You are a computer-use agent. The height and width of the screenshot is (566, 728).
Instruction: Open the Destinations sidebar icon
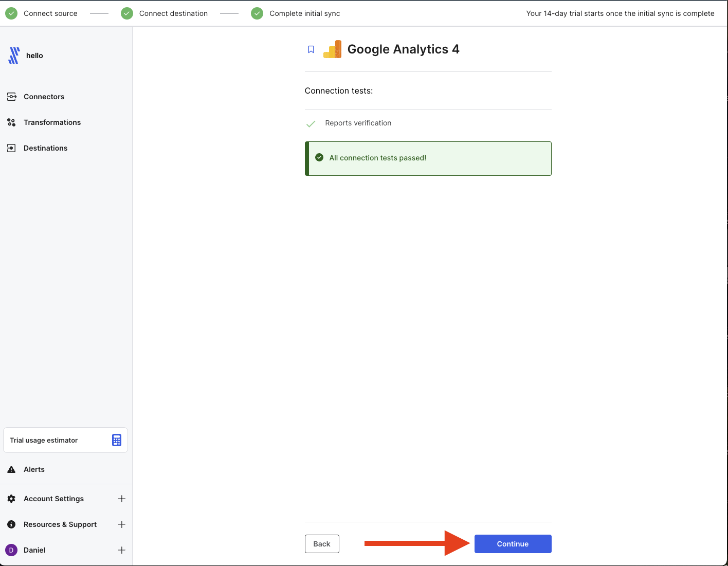point(11,148)
